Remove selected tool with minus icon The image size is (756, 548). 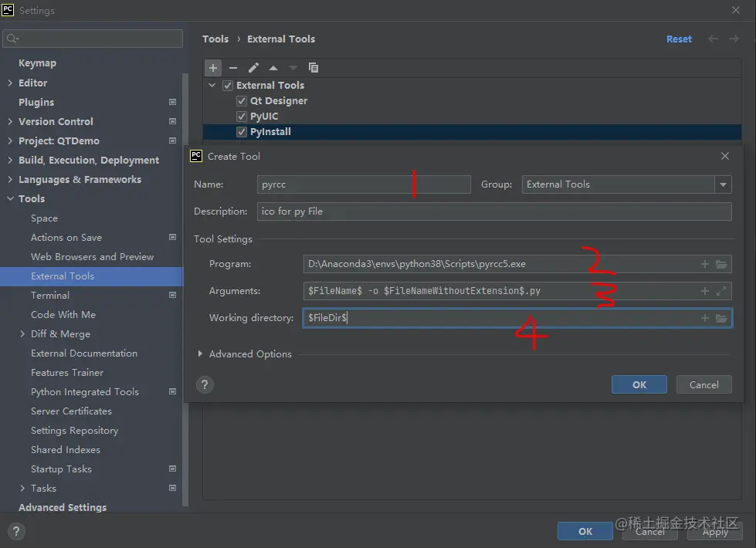(x=233, y=68)
